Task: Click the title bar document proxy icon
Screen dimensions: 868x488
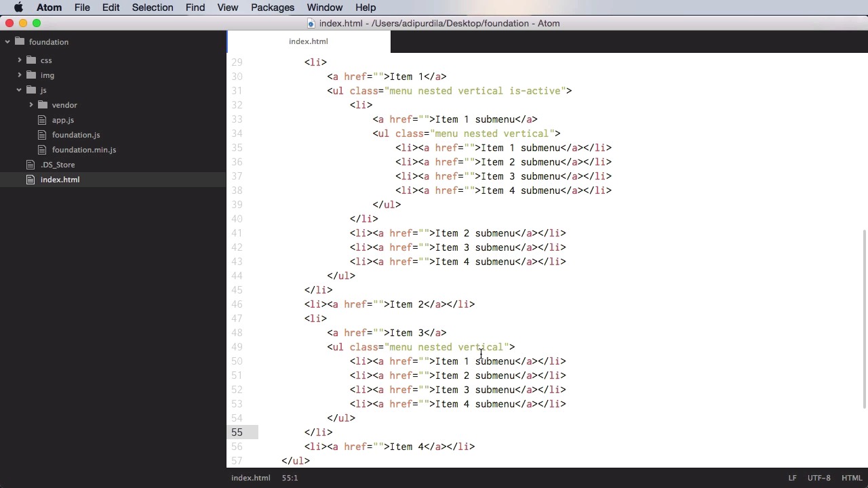Action: tap(311, 24)
